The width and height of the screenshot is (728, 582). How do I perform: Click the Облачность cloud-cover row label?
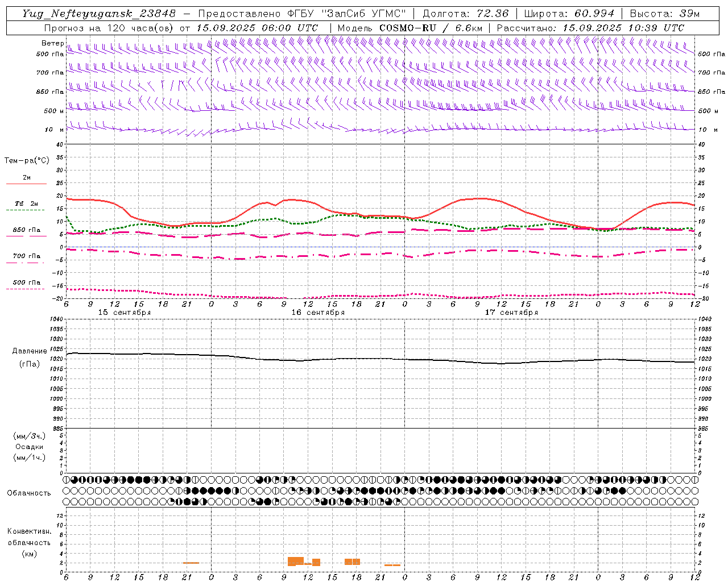click(x=29, y=493)
